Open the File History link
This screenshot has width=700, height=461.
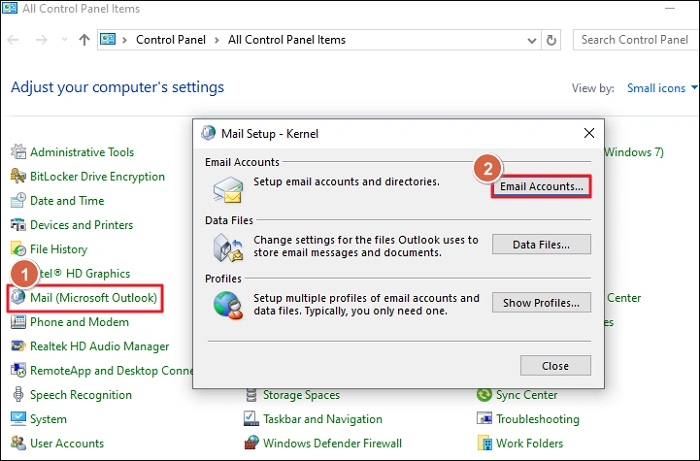58,249
